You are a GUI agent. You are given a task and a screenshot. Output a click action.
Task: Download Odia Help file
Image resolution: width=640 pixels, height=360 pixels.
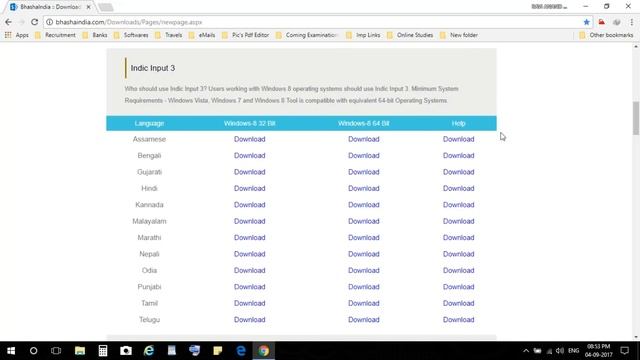(458, 271)
